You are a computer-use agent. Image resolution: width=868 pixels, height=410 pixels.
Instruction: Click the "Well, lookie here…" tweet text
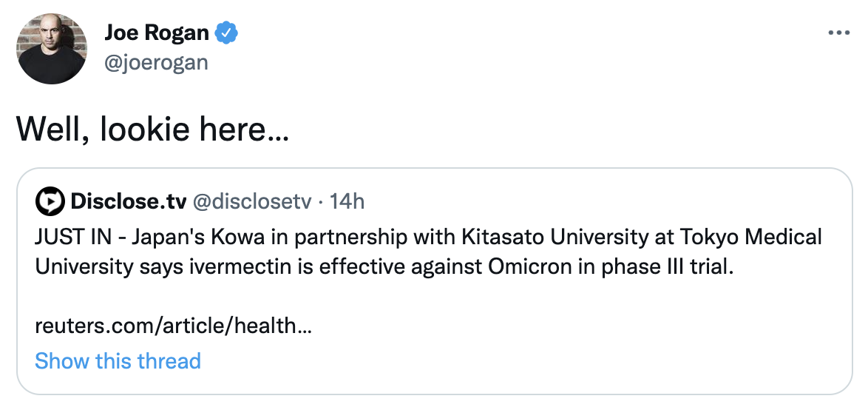[152, 129]
